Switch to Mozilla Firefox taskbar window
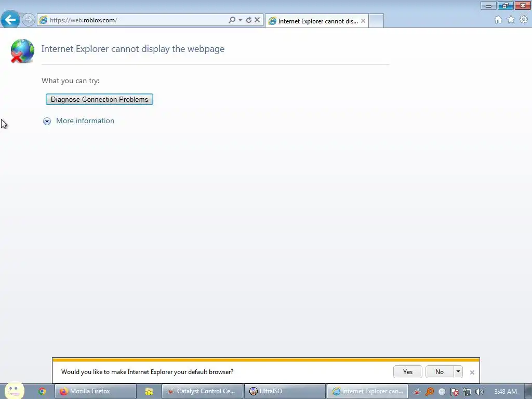 point(96,391)
